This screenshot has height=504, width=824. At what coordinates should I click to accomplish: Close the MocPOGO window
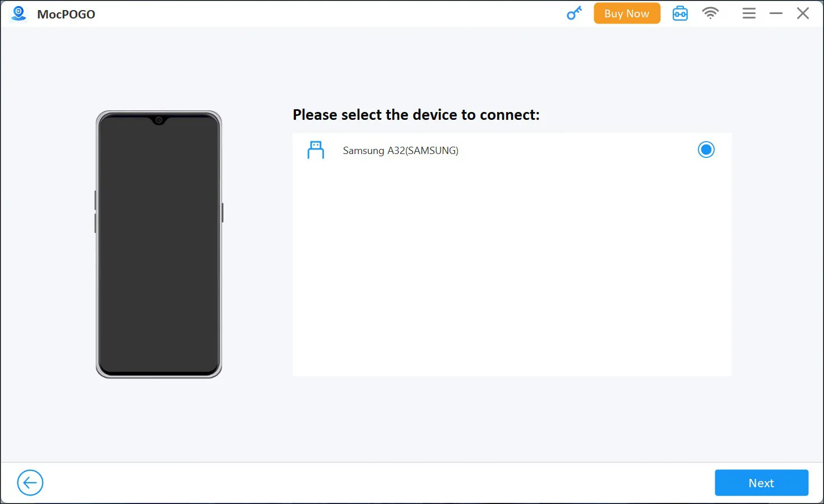(803, 13)
